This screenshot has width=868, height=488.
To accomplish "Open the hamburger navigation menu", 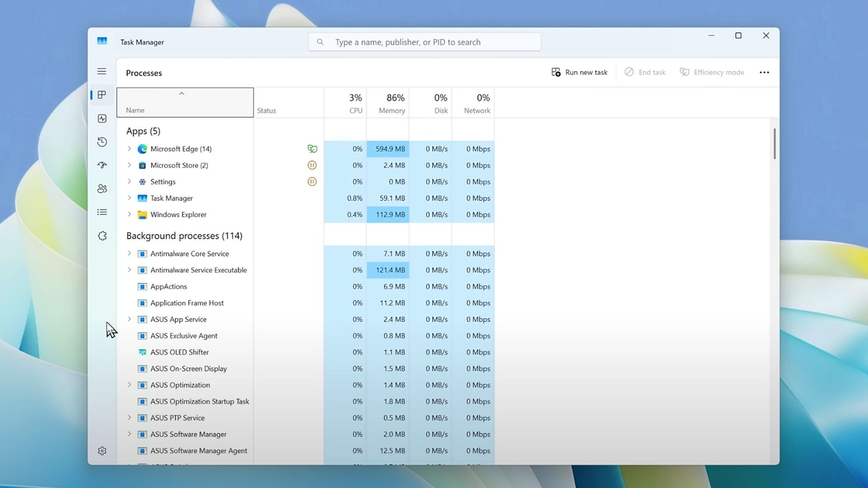I will (x=102, y=71).
